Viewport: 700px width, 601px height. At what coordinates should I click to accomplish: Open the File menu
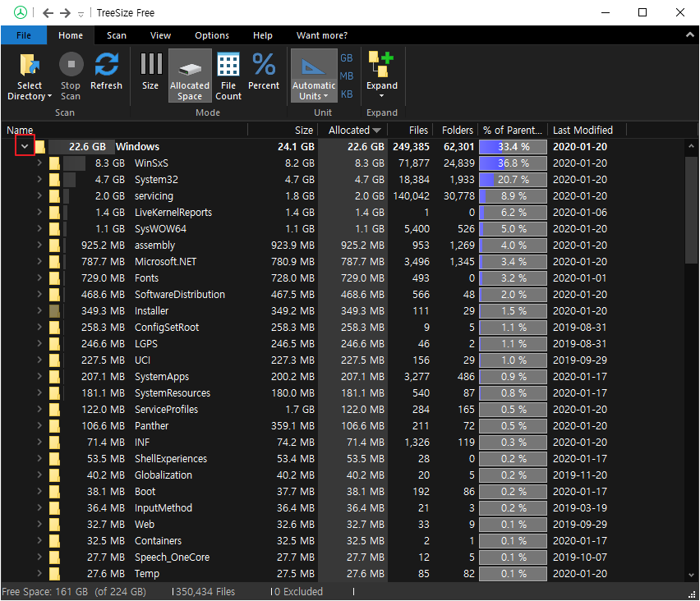coord(24,35)
